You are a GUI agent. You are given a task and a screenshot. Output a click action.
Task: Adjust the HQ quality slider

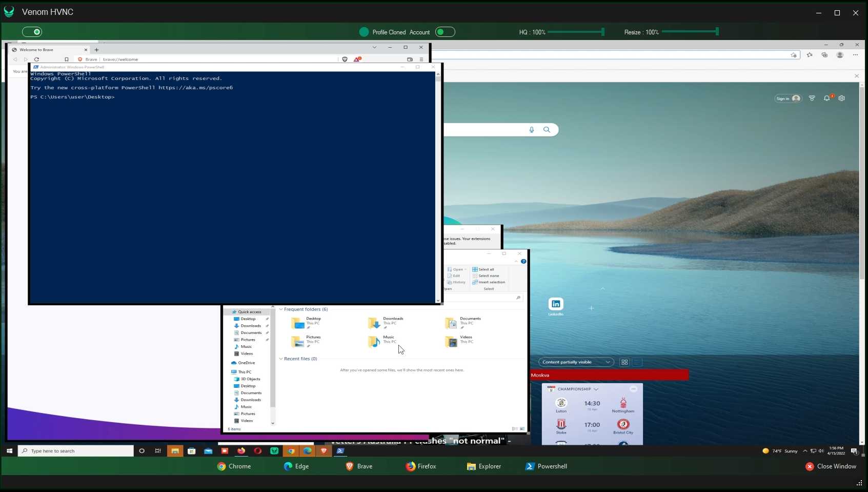pyautogui.click(x=576, y=32)
